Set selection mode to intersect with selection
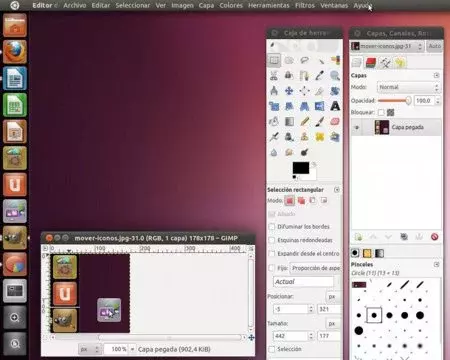The image size is (450, 360). point(324,200)
